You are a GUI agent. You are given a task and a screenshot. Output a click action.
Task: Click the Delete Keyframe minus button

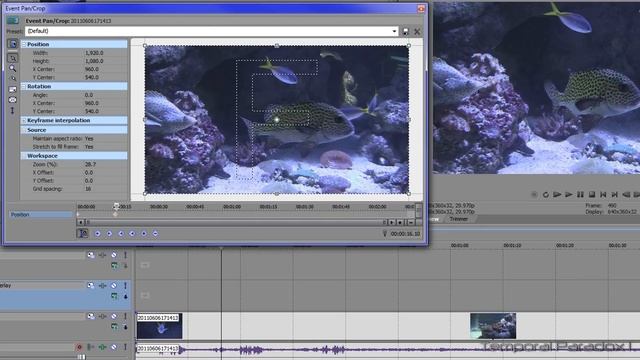[155, 233]
